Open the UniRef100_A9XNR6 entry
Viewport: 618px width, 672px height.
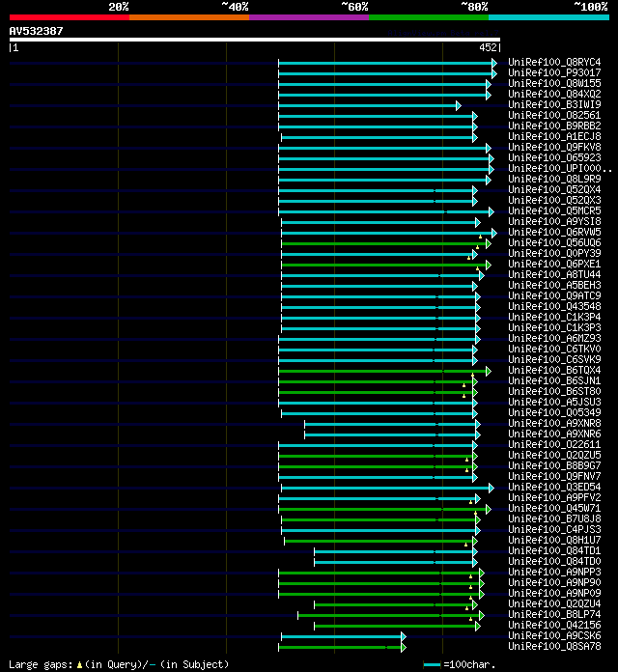554,434
